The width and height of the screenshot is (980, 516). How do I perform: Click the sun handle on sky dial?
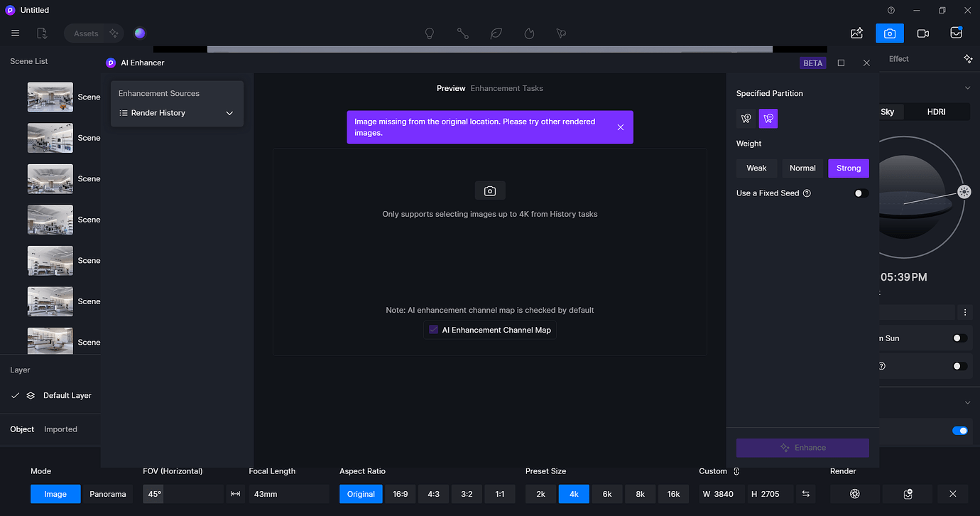[x=964, y=191]
